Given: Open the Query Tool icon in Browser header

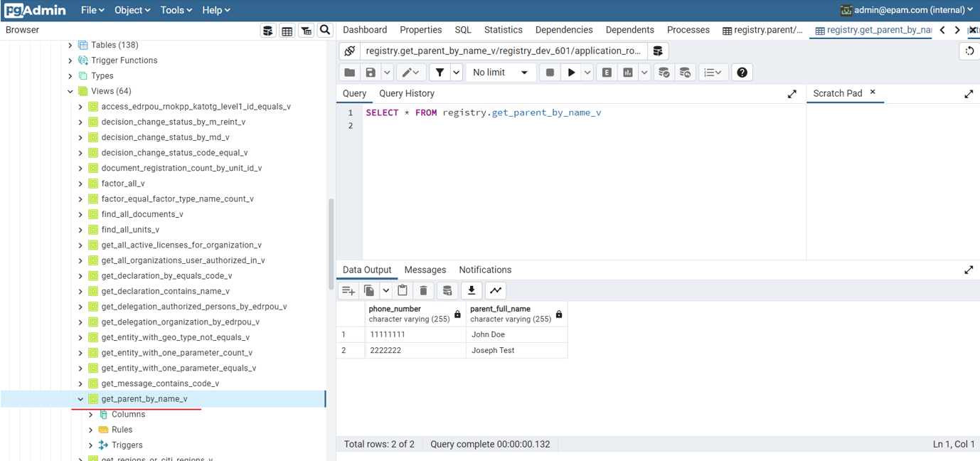Looking at the screenshot, I should [x=268, y=31].
